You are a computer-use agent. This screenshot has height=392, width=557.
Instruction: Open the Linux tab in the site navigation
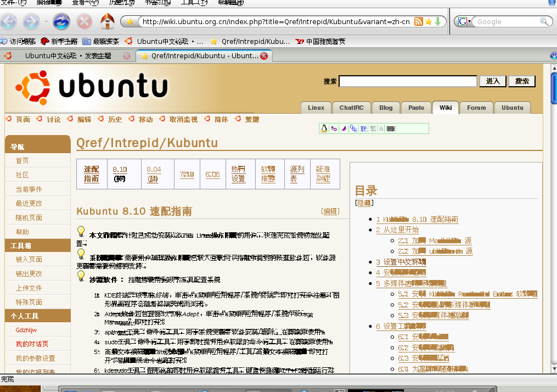(316, 108)
